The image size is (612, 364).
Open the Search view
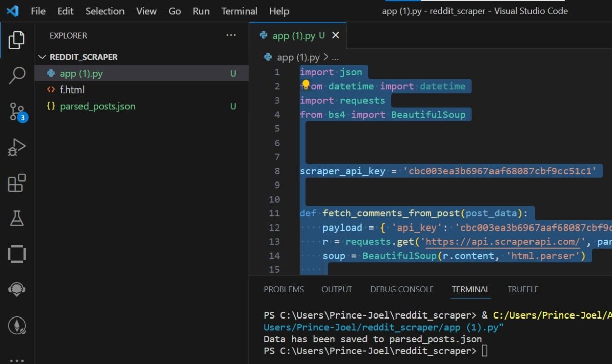[17, 74]
